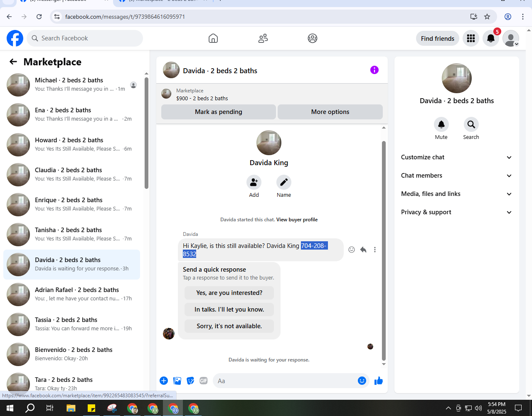Viewport: 532px width, 416px height.
Task: Search in conversation magnifier icon
Action: 471,124
